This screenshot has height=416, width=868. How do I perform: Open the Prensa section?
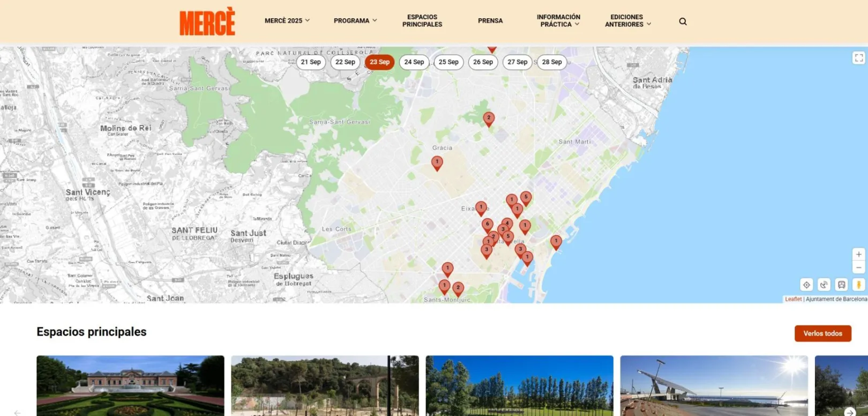(490, 21)
